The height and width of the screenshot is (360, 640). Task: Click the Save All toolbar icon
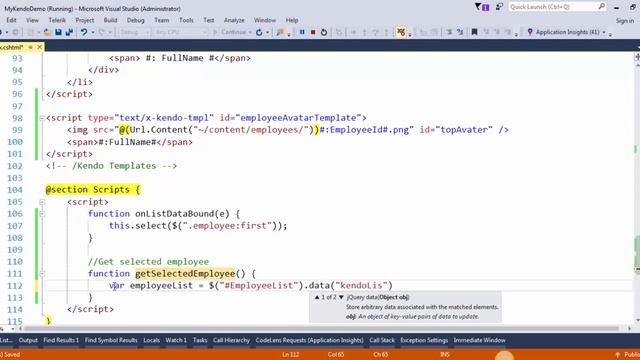pyautogui.click(x=69, y=32)
